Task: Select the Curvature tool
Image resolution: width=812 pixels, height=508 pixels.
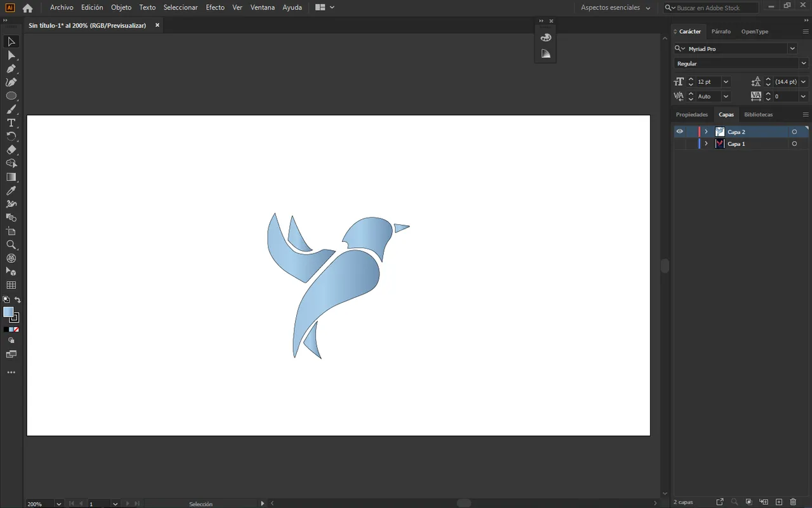Action: 11,83
